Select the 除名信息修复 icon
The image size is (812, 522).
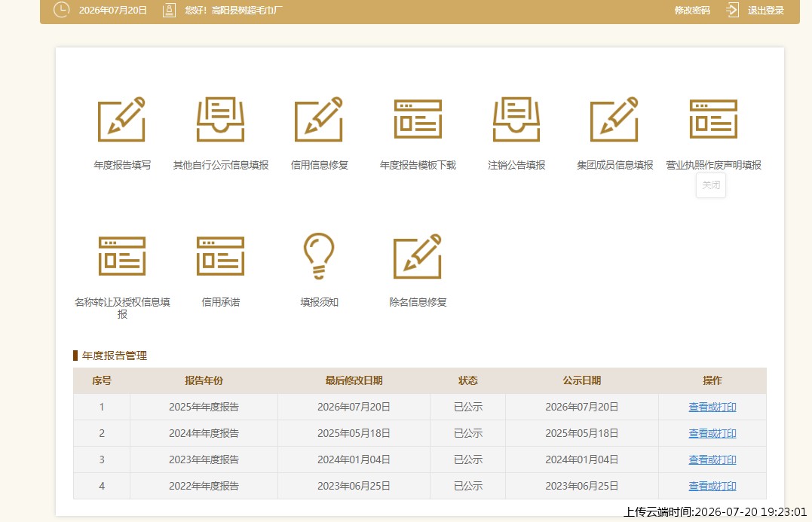tap(418, 256)
